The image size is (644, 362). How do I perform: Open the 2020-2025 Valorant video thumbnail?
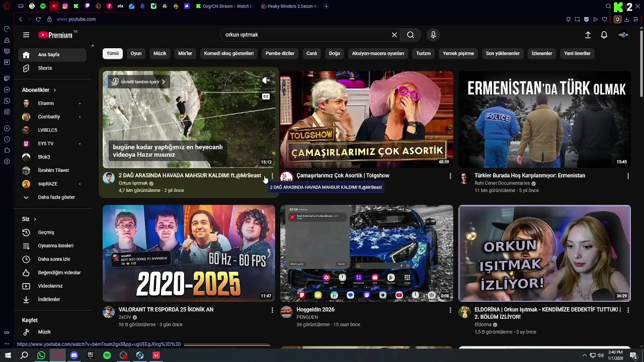coord(189,253)
